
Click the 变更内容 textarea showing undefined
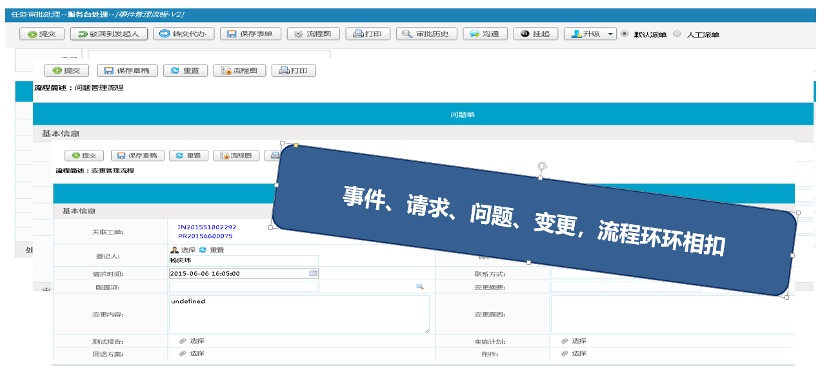pyautogui.click(x=299, y=314)
